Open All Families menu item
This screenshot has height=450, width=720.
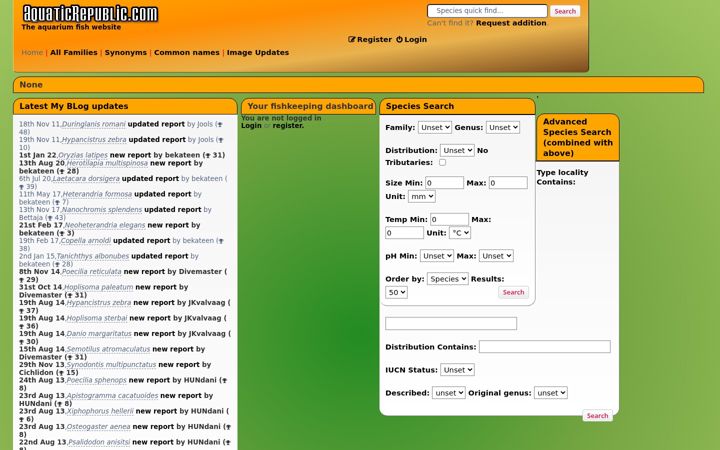[x=74, y=52]
